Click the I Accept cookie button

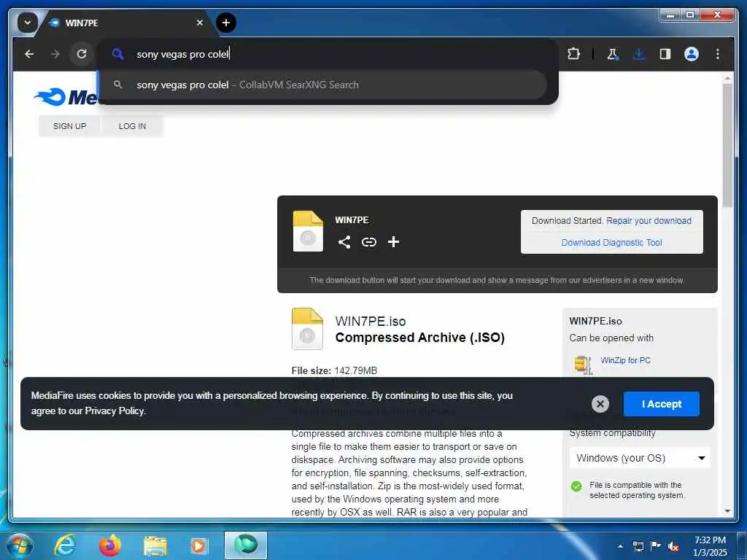[661, 404]
